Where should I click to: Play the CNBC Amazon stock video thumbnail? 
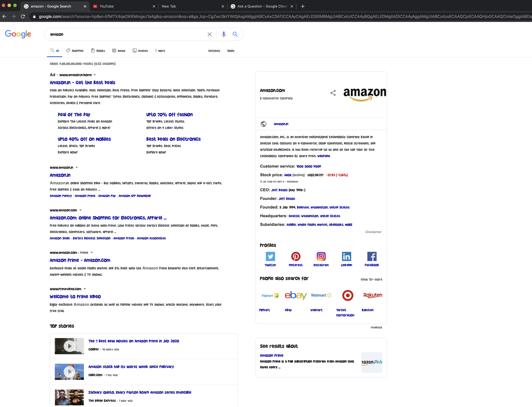click(69, 372)
